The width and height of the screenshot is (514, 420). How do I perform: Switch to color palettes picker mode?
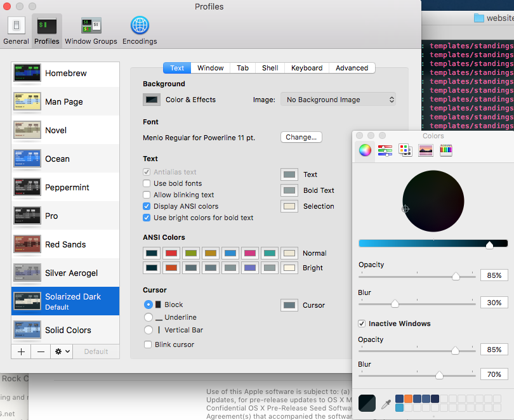click(405, 150)
